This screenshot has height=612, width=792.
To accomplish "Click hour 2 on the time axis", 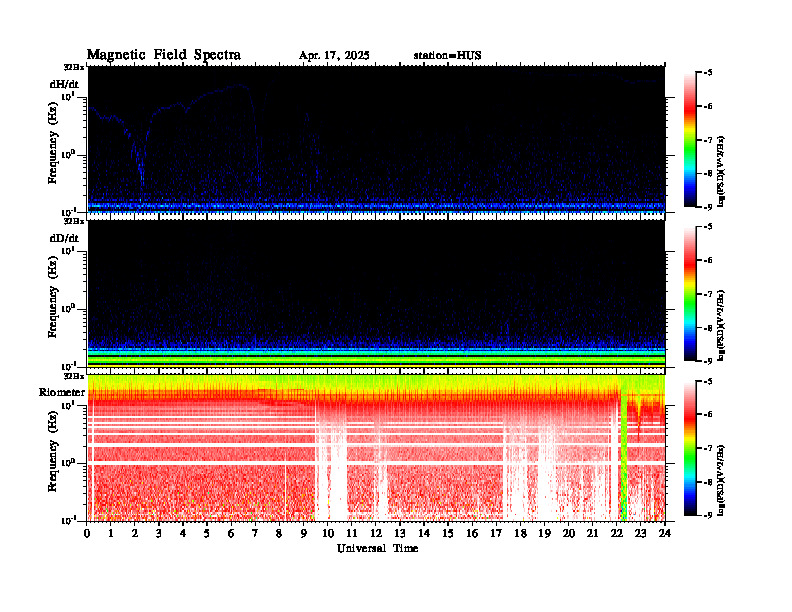I will click(x=135, y=533).
